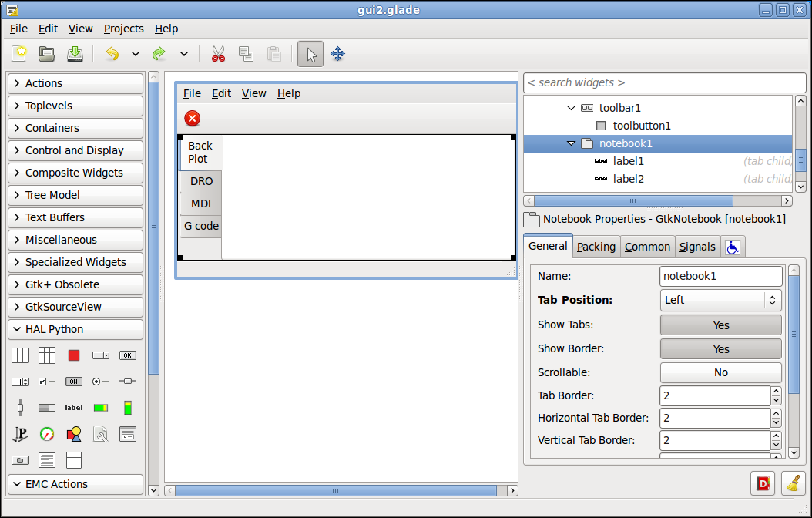This screenshot has height=518, width=812.
Task: Switch to the Packing properties tab
Action: click(x=596, y=247)
